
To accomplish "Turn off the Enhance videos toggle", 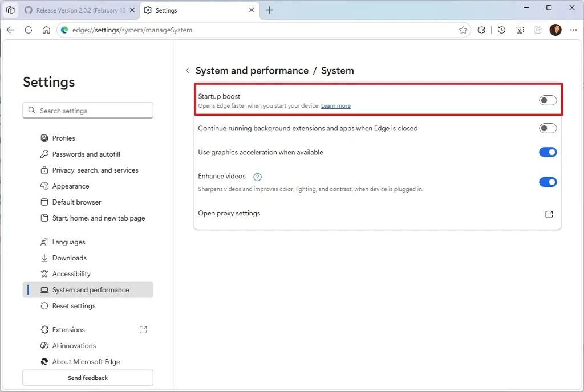I will pyautogui.click(x=547, y=182).
